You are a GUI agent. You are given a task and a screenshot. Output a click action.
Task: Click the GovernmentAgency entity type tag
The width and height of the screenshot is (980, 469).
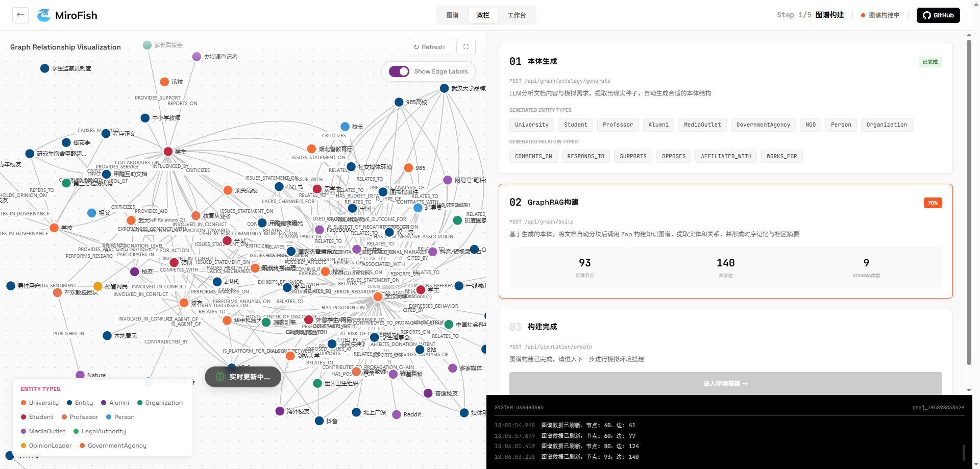point(763,125)
